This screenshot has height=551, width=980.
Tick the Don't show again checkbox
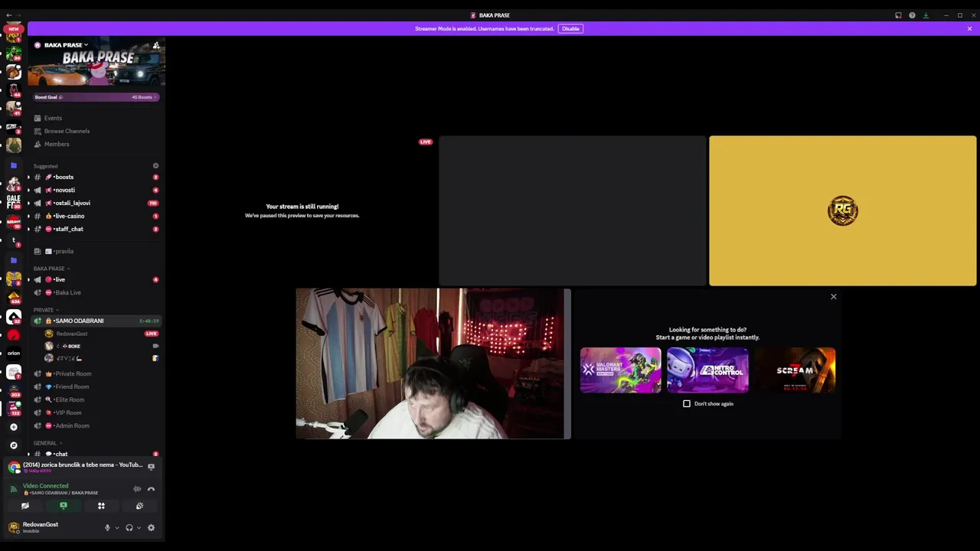coord(687,404)
